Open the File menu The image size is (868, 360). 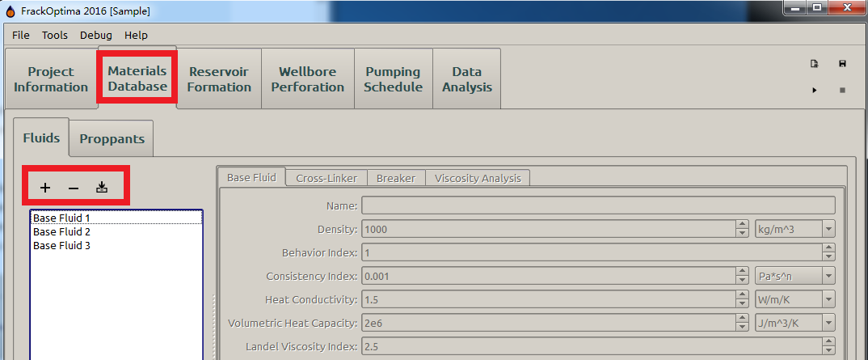click(20, 35)
